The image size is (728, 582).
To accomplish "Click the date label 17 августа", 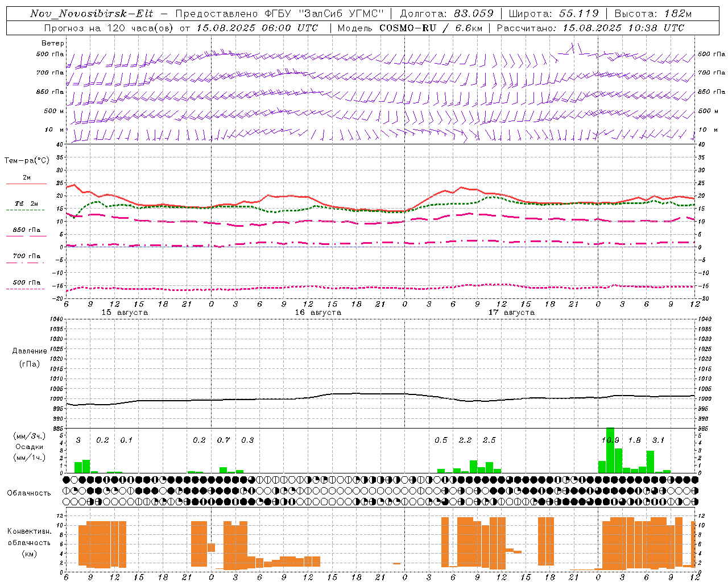I will coord(511,313).
